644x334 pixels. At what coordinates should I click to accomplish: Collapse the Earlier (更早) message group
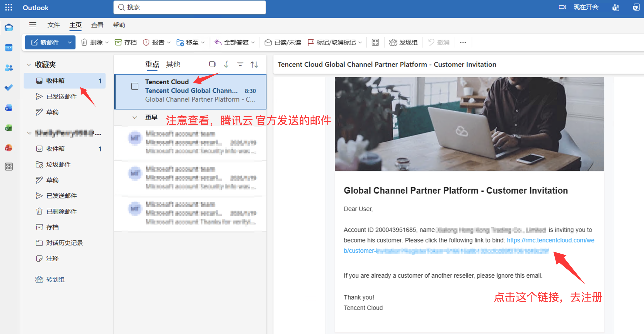[135, 117]
